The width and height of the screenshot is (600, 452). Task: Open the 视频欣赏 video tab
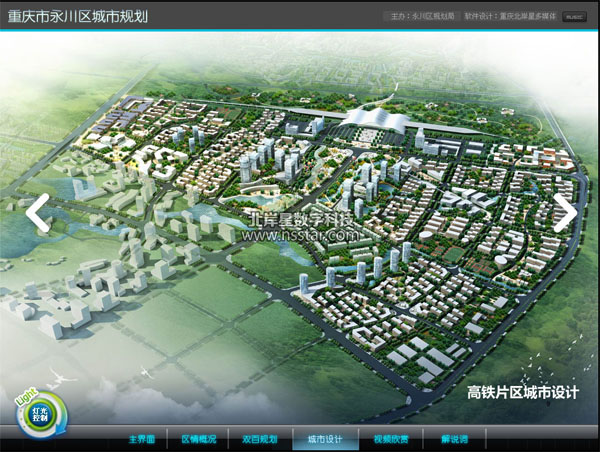(390, 439)
